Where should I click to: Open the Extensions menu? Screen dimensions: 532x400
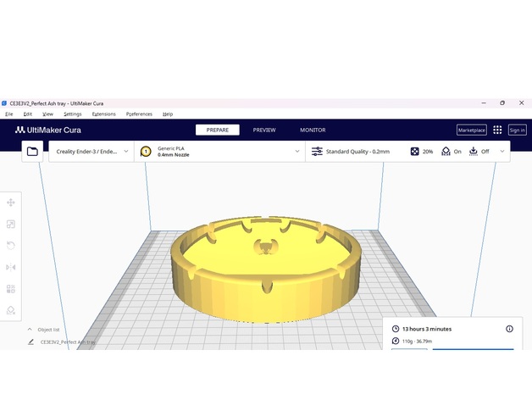[x=103, y=114]
